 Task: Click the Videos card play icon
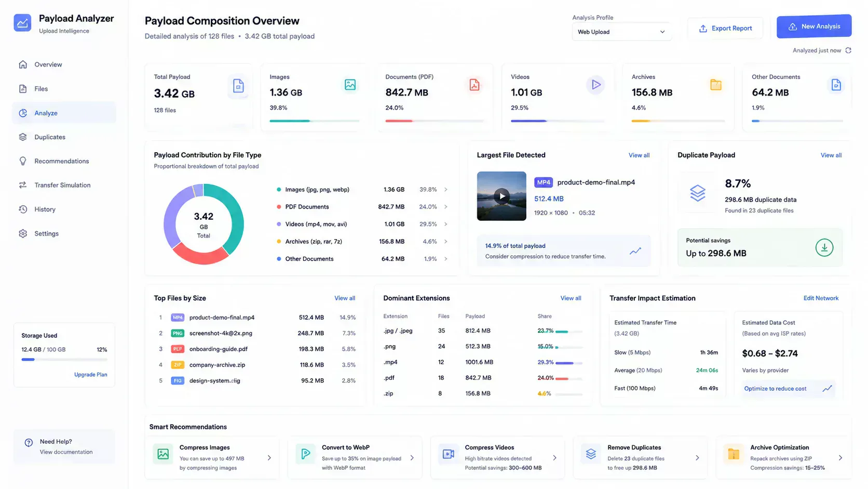tap(595, 85)
